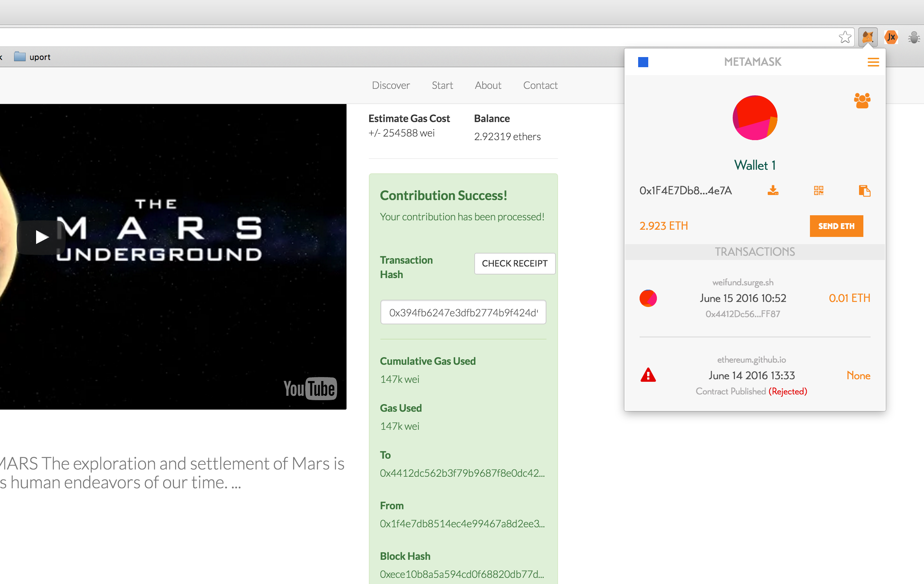Click the From address 0x1f4e7db8514ec4e...

tap(462, 524)
